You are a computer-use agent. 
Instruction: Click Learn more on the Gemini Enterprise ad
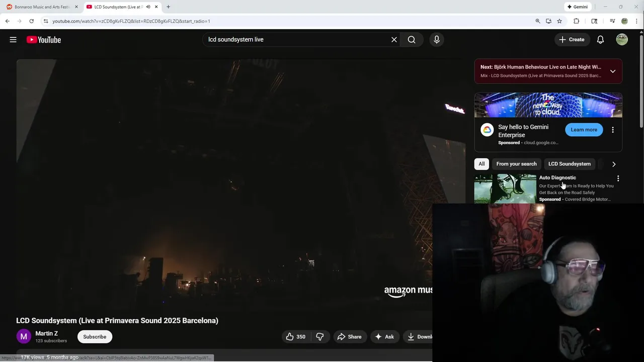[584, 130]
